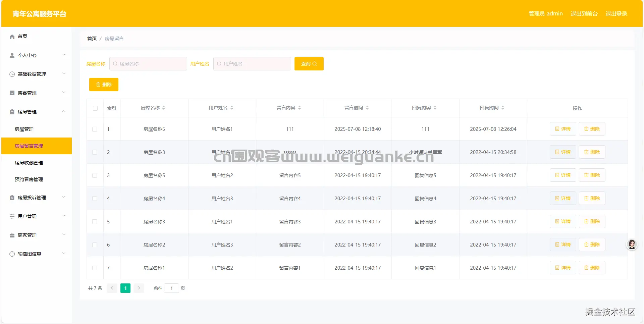Click 退出到前台 in header
This screenshot has height=324, width=644.
(584, 14)
